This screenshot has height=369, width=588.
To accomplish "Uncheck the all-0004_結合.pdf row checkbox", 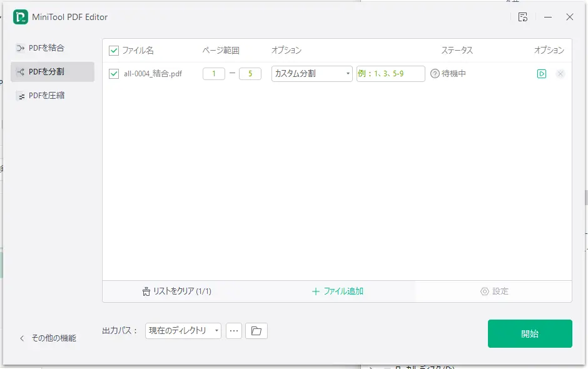I will (114, 74).
